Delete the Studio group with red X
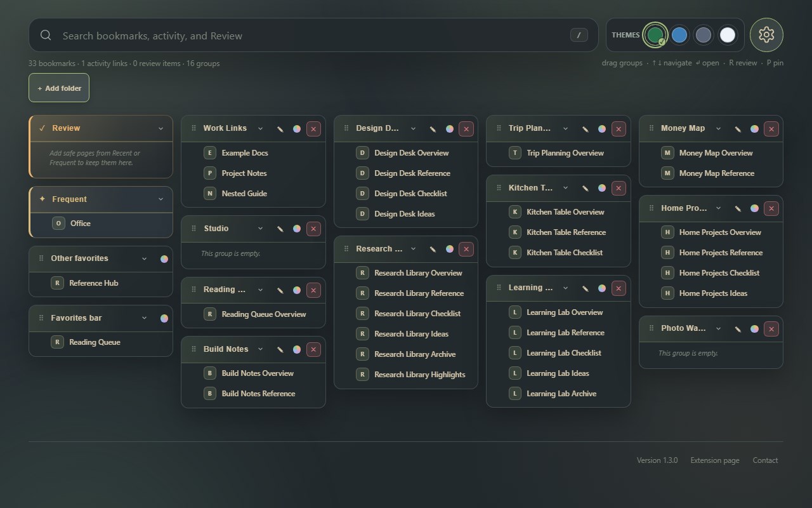Image resolution: width=812 pixels, height=508 pixels. click(313, 229)
